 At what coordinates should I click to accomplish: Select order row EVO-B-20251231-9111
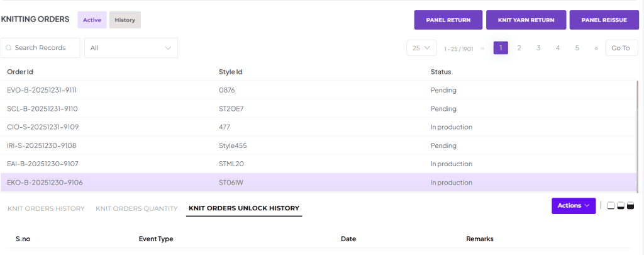point(42,90)
